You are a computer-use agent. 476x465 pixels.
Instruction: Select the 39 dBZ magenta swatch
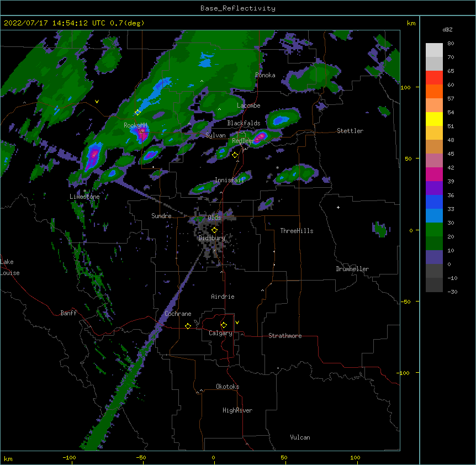click(x=434, y=174)
